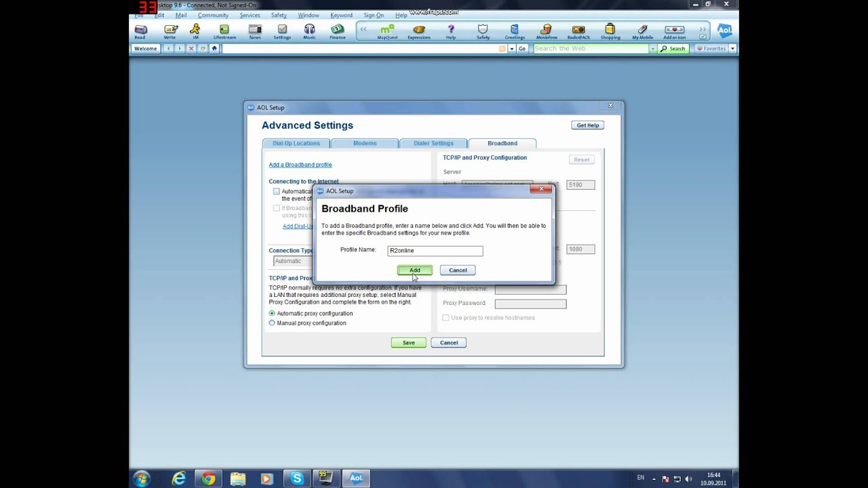
Task: Open the Lifestream icon
Action: click(224, 32)
